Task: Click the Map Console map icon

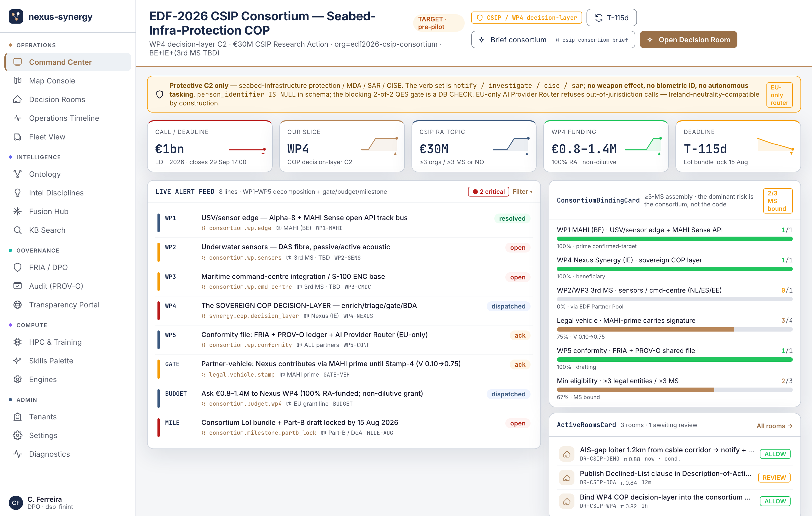Action: click(18, 81)
